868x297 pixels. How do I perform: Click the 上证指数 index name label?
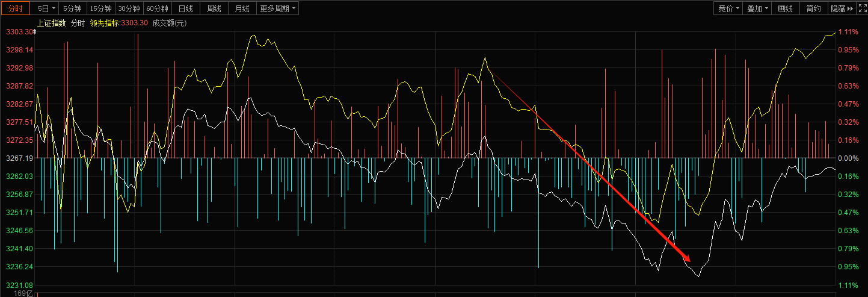click(x=52, y=23)
